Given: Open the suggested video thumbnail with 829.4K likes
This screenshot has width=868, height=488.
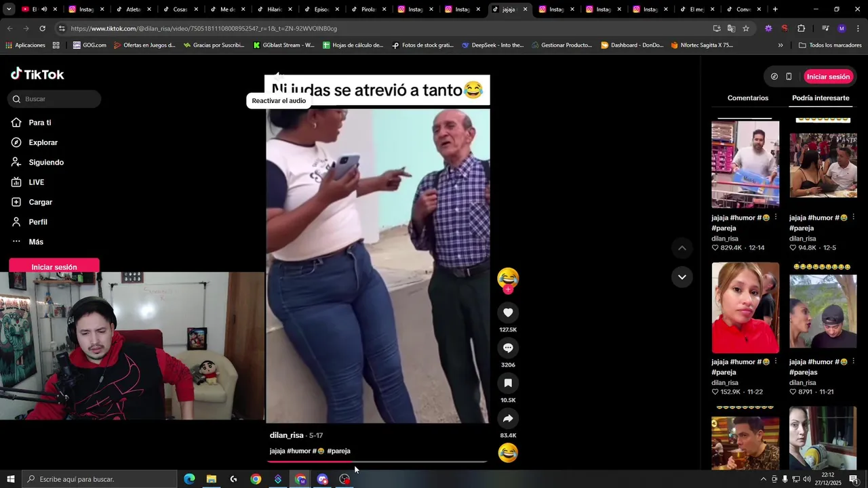Looking at the screenshot, I should [745, 164].
